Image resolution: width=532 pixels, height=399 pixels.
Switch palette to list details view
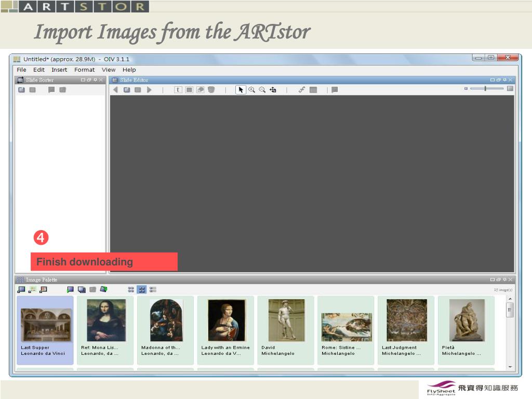153,289
